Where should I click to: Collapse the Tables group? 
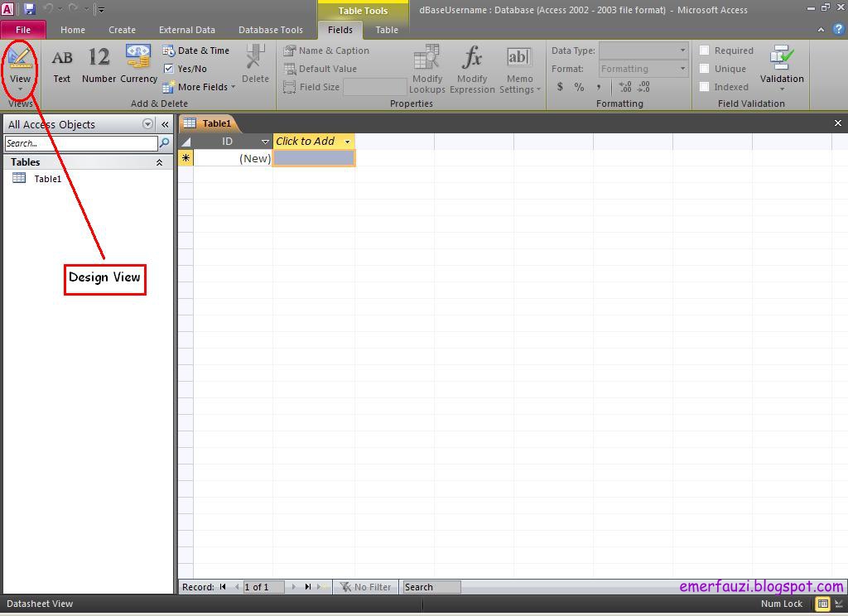pos(159,162)
